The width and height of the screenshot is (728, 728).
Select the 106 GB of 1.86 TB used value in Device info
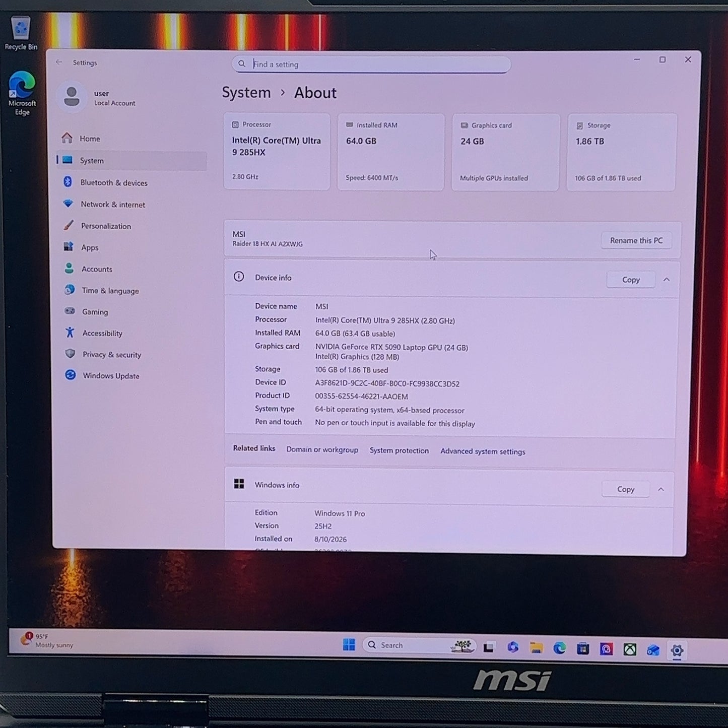point(352,370)
